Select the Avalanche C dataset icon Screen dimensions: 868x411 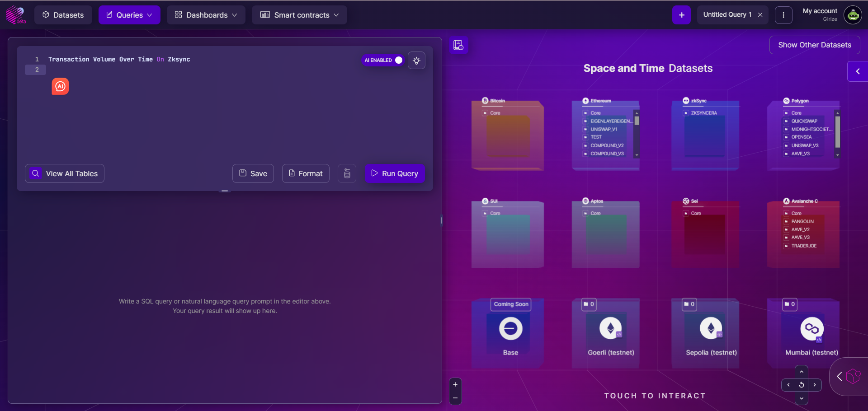click(786, 201)
